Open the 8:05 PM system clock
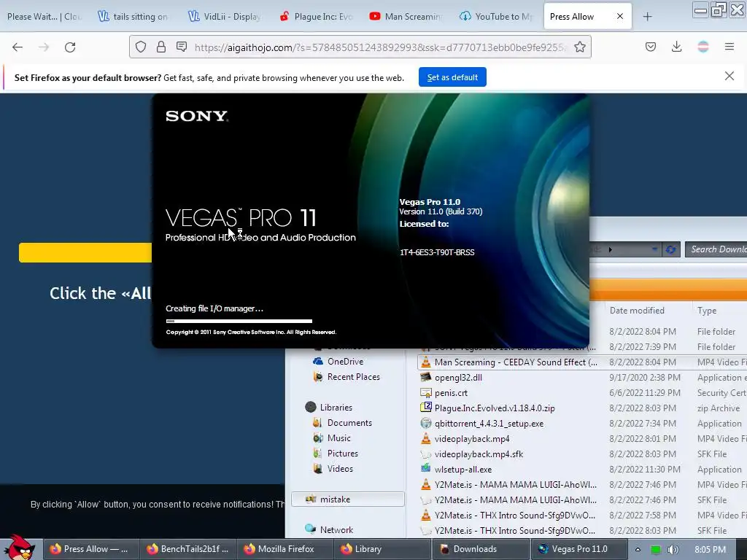This screenshot has width=747, height=560. [710, 550]
